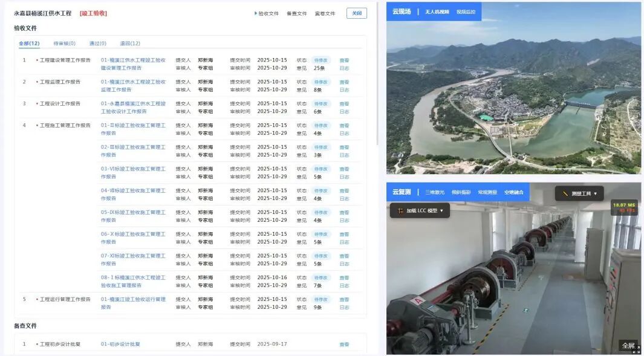Show the 全部(12) tab
The image size is (644, 356).
(29, 44)
